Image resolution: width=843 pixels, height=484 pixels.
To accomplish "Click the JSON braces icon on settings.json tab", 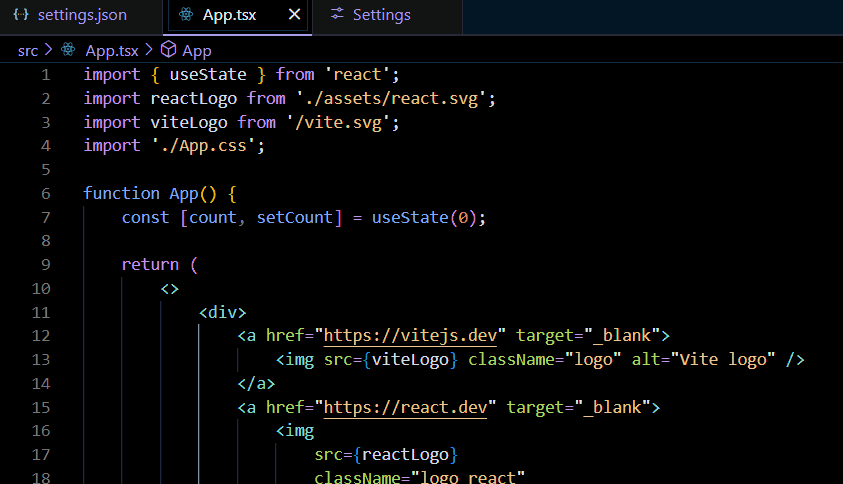I will tap(21, 15).
